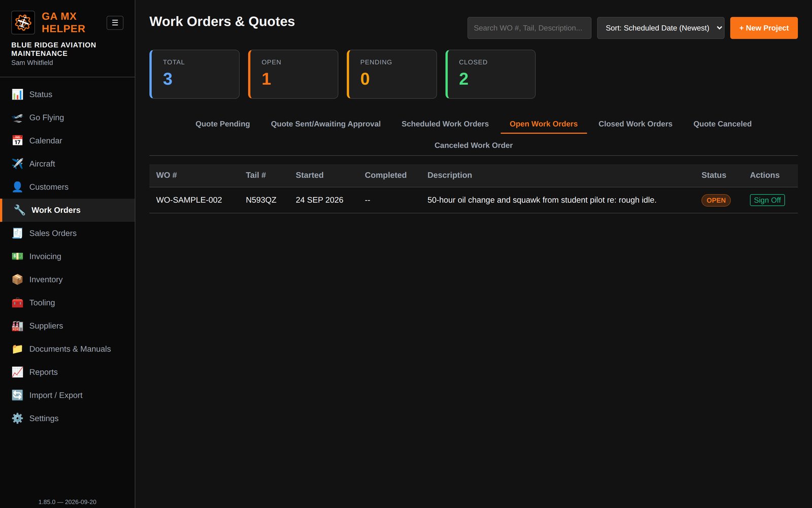The image size is (812, 508).
Task: Open the Sales Orders receipt icon
Action: 17,233
